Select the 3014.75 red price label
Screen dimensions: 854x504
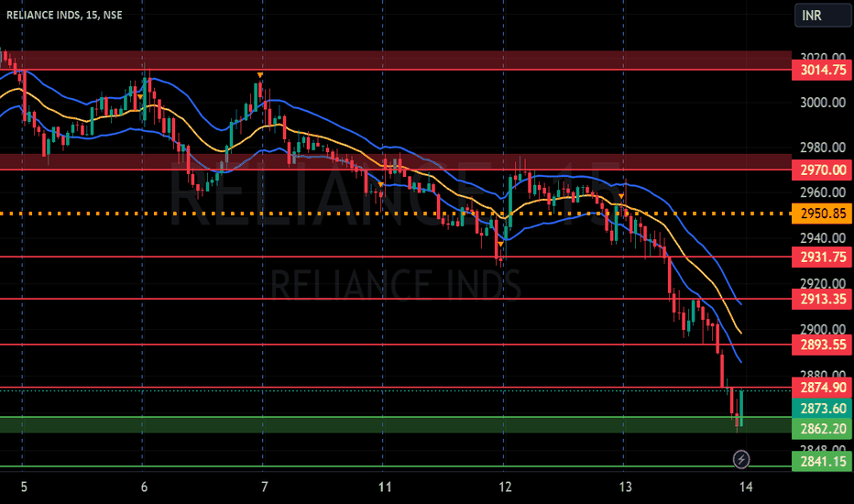(x=822, y=71)
